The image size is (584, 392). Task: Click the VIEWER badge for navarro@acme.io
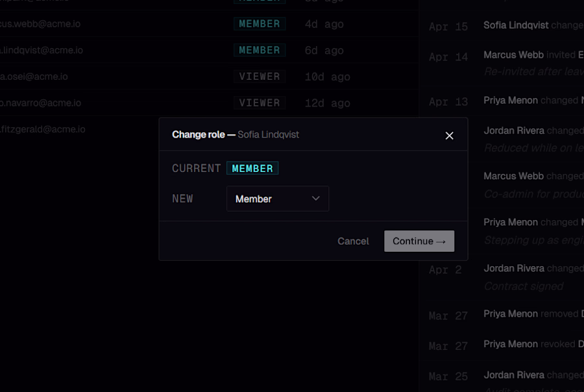[260, 103]
